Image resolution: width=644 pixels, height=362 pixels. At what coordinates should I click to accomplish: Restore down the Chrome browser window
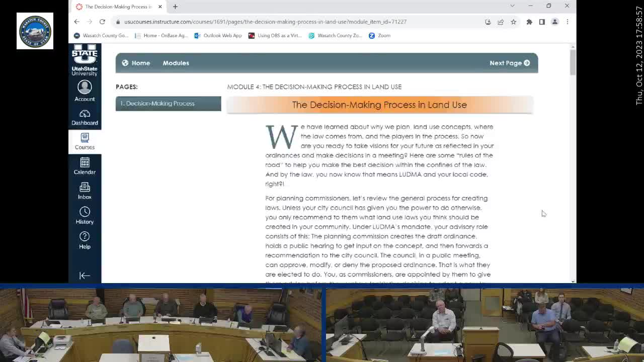pos(549,6)
